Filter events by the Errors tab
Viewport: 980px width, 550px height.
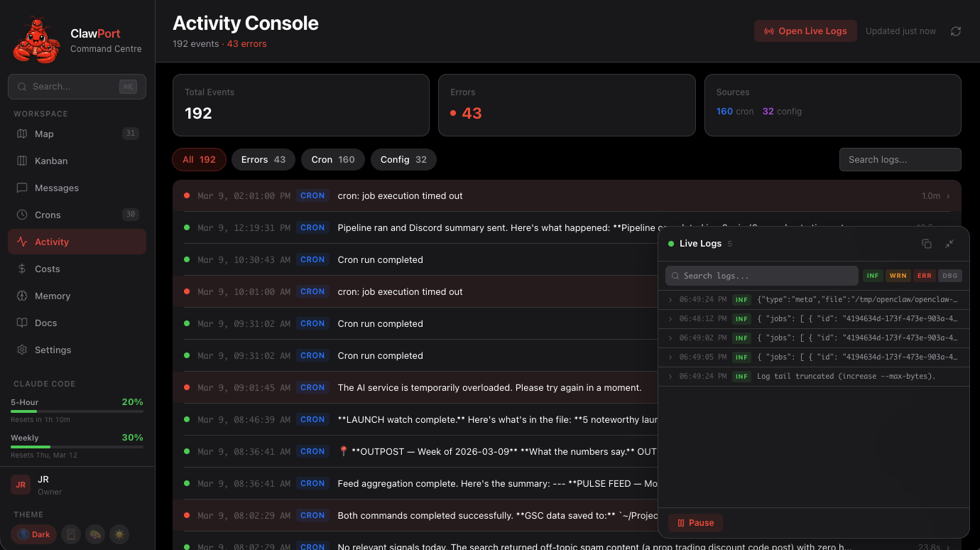pyautogui.click(x=263, y=160)
